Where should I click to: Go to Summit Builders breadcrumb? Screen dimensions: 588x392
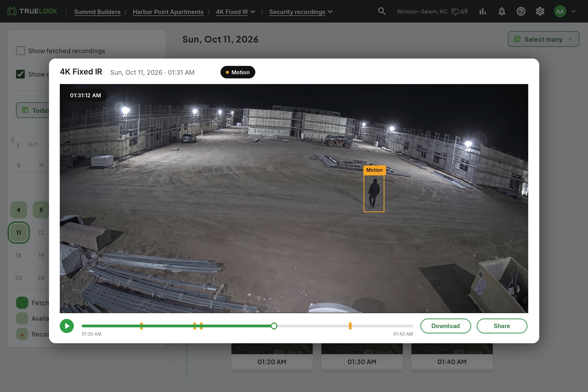[97, 12]
